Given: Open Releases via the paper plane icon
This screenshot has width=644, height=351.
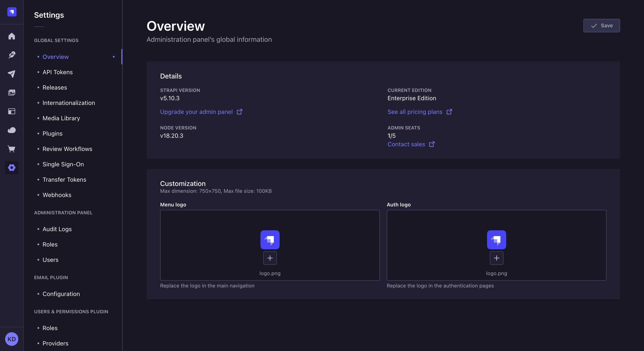Looking at the screenshot, I should click(12, 74).
